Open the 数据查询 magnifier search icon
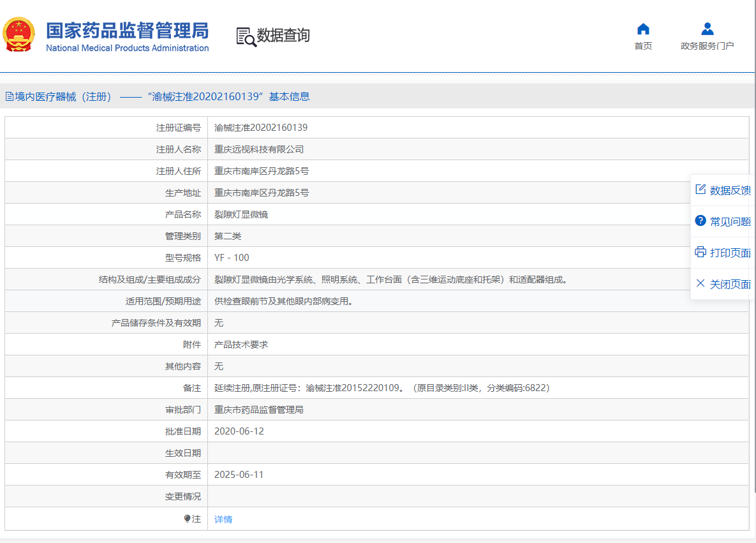Viewport: 756px width, 543px height. click(244, 36)
